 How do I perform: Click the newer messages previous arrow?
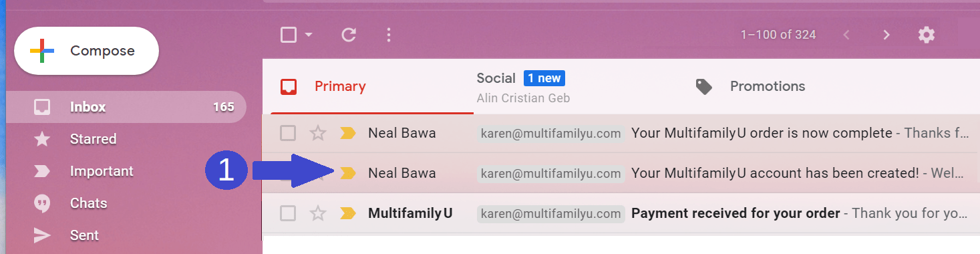click(x=846, y=35)
